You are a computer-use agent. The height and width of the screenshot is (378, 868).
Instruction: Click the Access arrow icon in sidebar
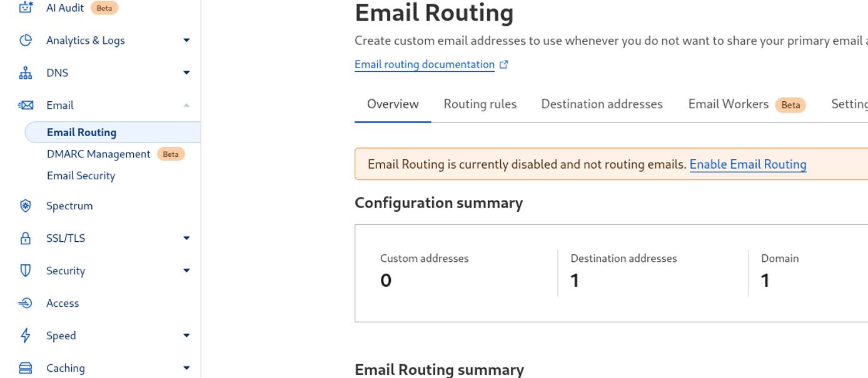click(25, 303)
